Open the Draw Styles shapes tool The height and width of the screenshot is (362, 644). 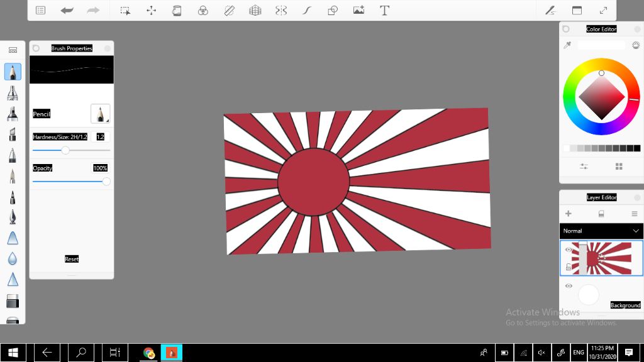click(x=333, y=10)
